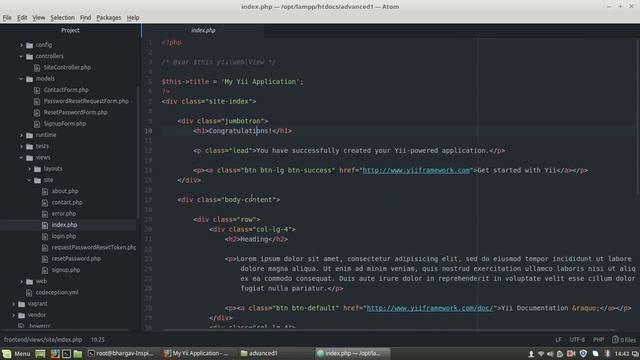The height and width of the screenshot is (360, 640).
Task: Collapse the site folder
Action: click(29, 180)
